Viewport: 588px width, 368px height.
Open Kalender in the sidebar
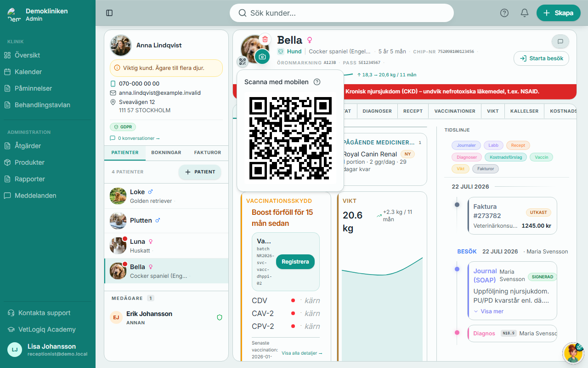click(x=48, y=72)
